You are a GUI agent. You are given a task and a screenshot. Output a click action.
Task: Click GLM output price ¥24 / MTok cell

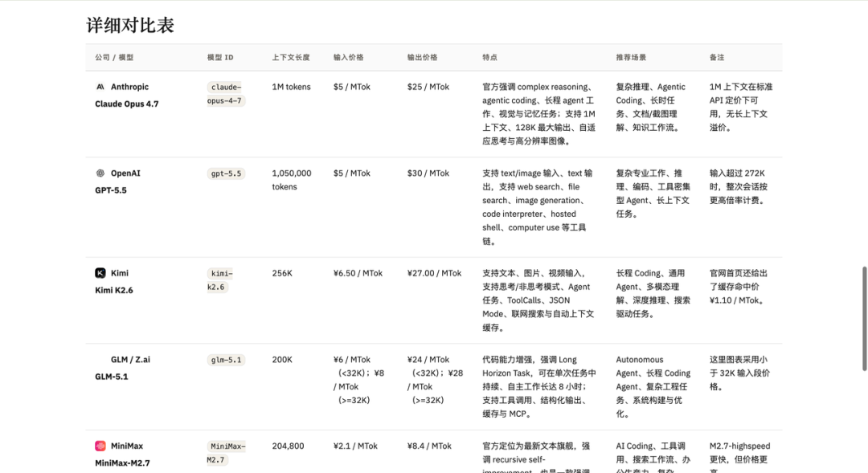click(435, 380)
